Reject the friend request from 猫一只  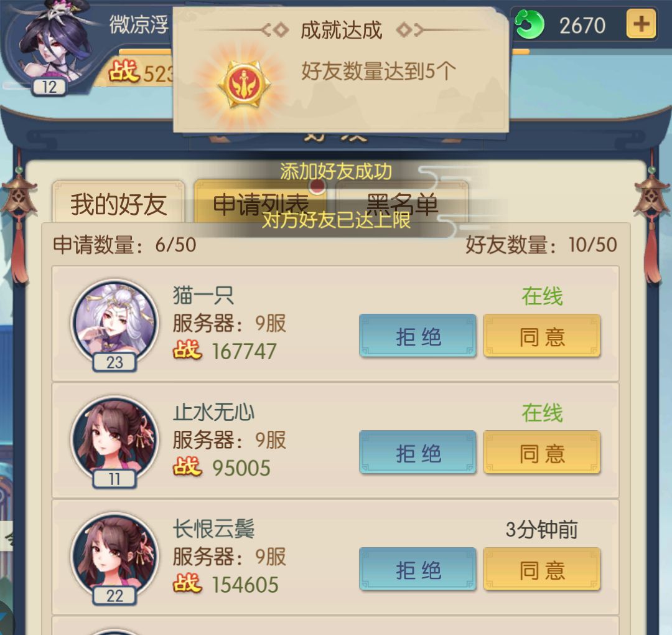tap(418, 336)
